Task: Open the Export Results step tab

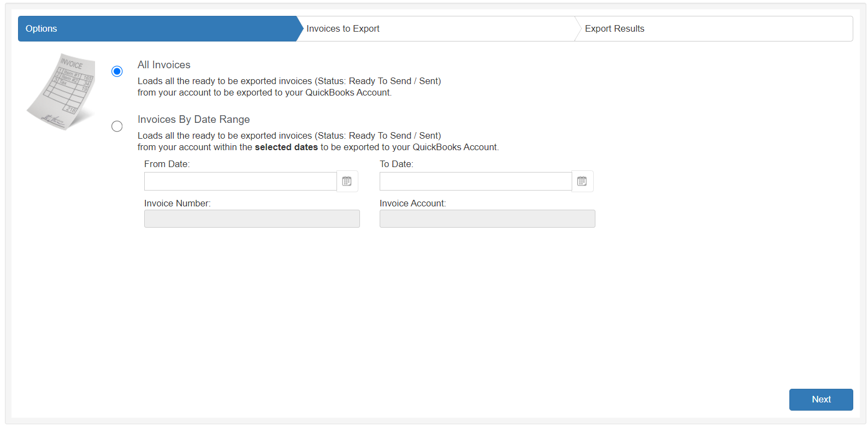Action: pos(614,29)
